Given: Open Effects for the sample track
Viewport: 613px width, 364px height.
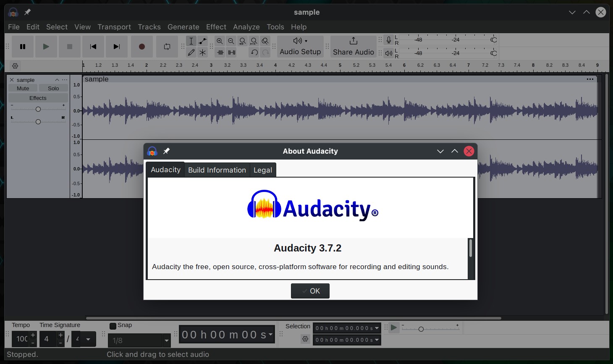Looking at the screenshot, I should pos(38,98).
